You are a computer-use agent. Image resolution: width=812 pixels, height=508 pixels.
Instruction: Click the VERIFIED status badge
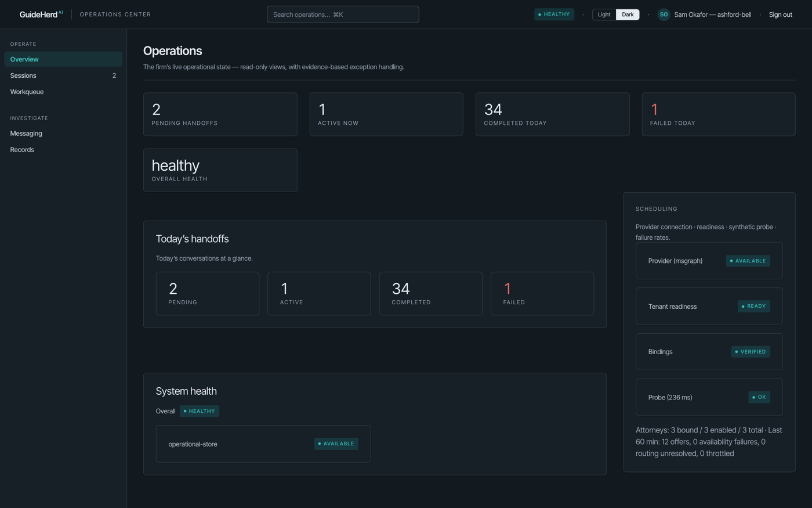pos(751,352)
